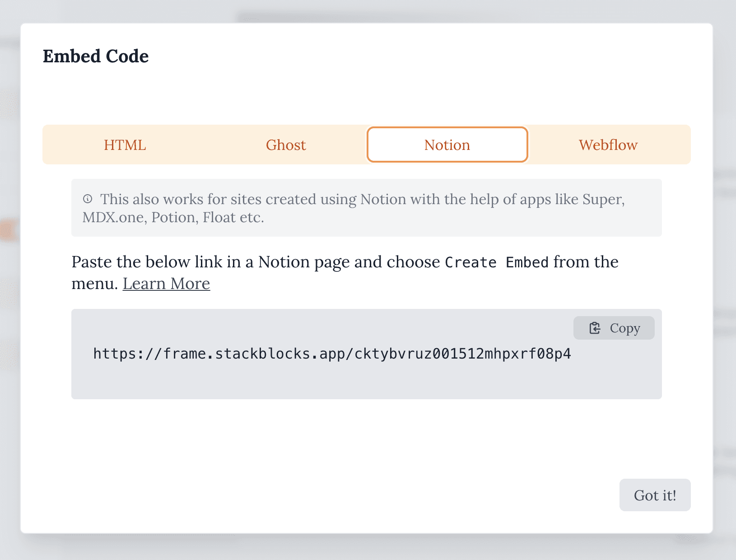Click the instruction paragraph about pasting the link
Image resolution: width=736 pixels, height=560 pixels.
tap(271, 262)
